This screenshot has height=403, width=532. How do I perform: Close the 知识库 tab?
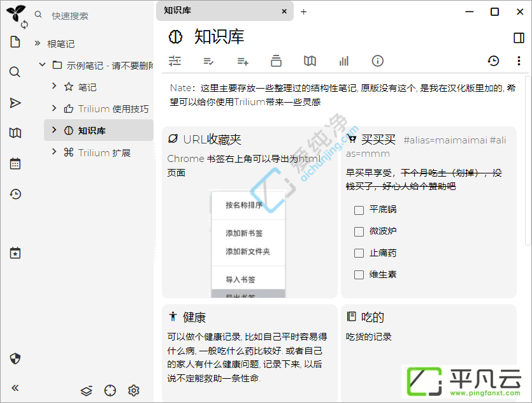point(284,11)
